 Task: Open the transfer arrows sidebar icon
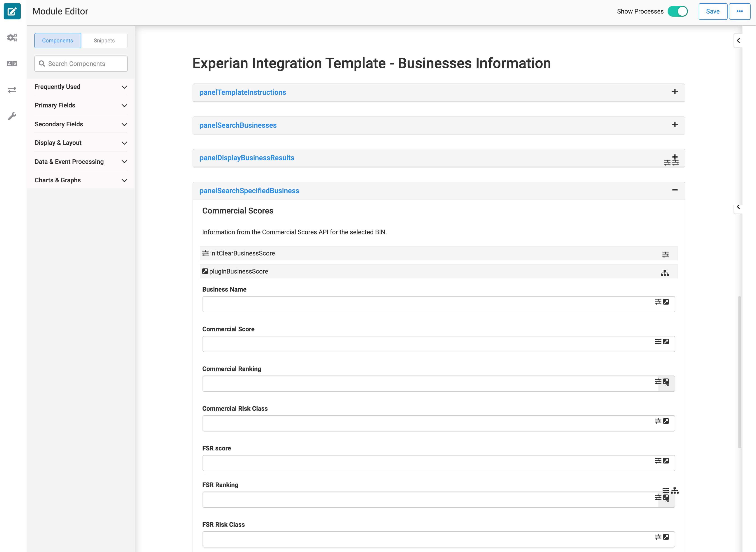tap(12, 90)
